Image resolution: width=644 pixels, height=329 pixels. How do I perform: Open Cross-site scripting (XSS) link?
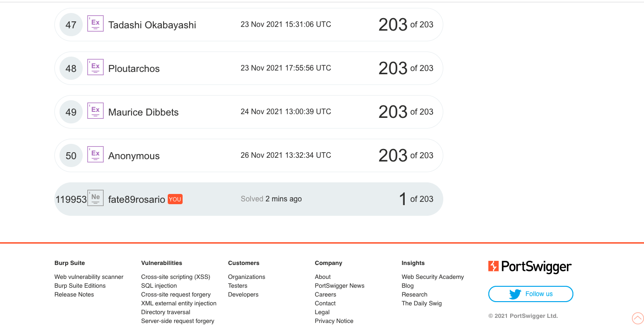pyautogui.click(x=176, y=277)
